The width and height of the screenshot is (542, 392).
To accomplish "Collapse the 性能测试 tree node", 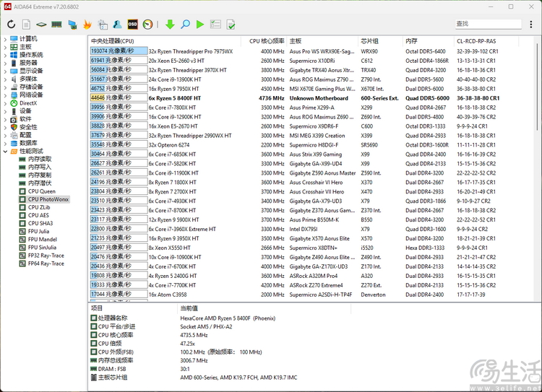I will pos(5,151).
